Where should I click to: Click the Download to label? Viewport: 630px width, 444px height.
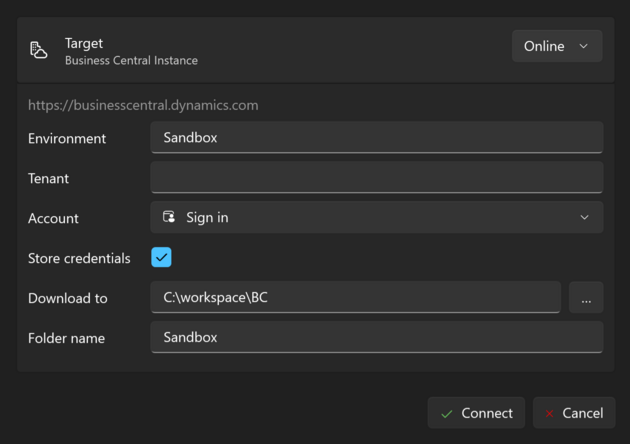pos(68,299)
